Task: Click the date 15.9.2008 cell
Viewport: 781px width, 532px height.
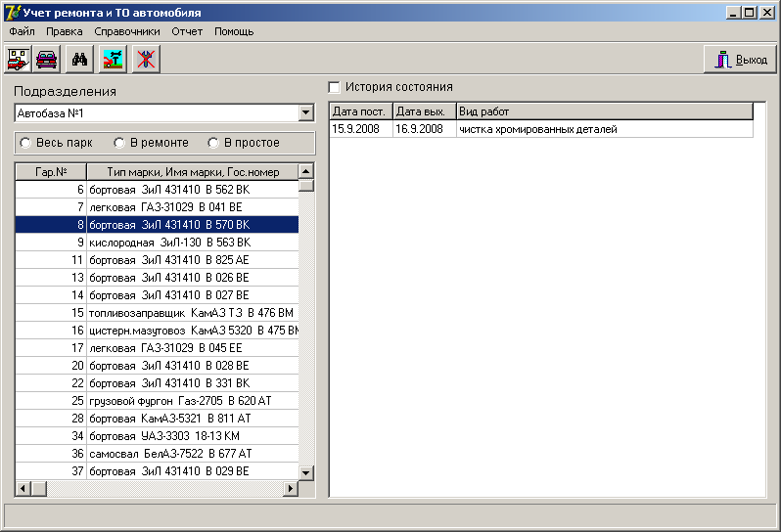Action: pos(361,129)
